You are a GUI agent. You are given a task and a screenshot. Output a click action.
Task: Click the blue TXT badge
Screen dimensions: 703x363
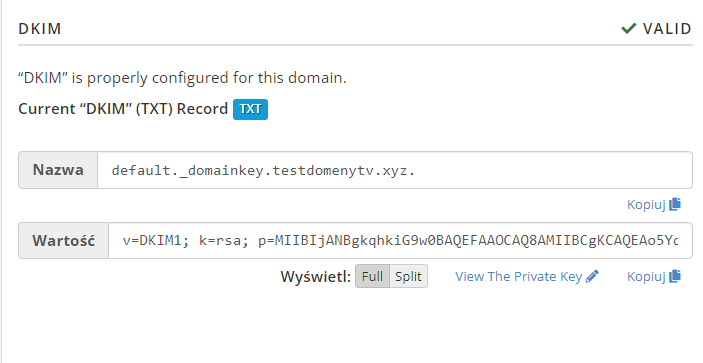[x=250, y=109]
